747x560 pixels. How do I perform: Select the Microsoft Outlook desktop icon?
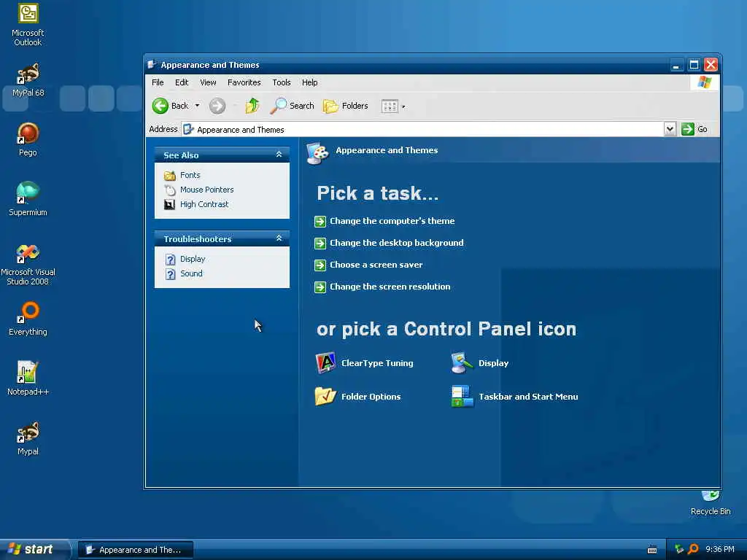click(28, 14)
